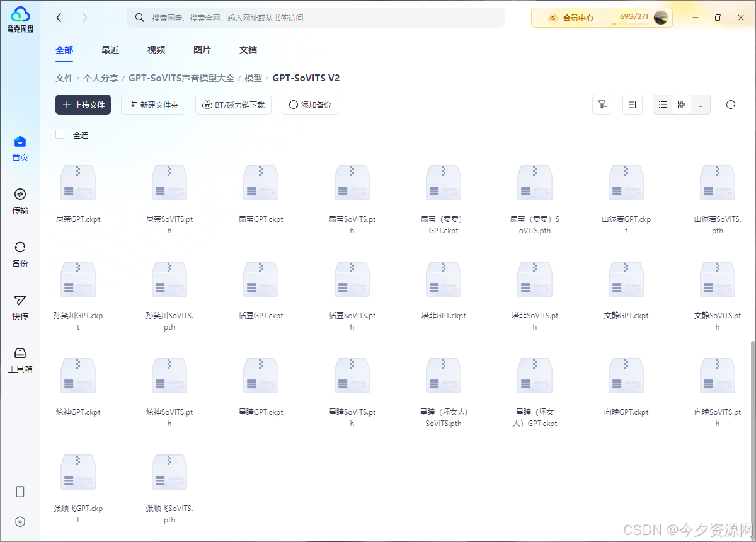Select the 全部 tab
Viewport: 756px width, 542px height.
tap(64, 50)
